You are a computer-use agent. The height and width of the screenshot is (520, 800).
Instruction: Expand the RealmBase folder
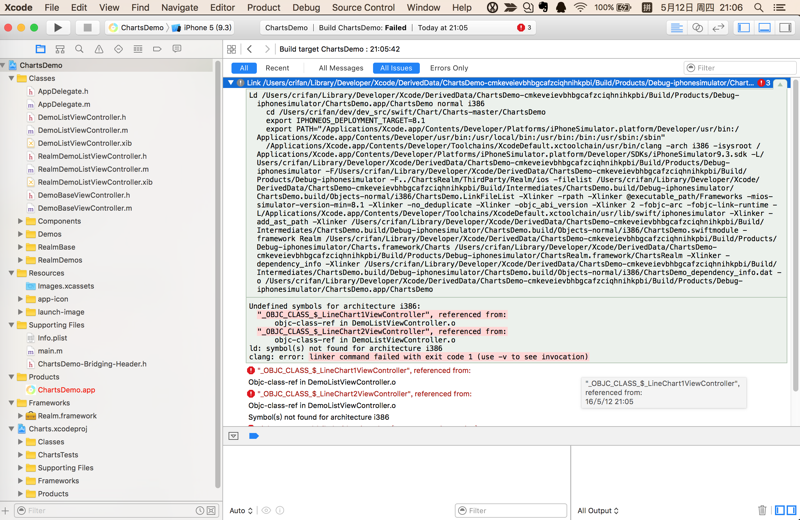(x=20, y=247)
